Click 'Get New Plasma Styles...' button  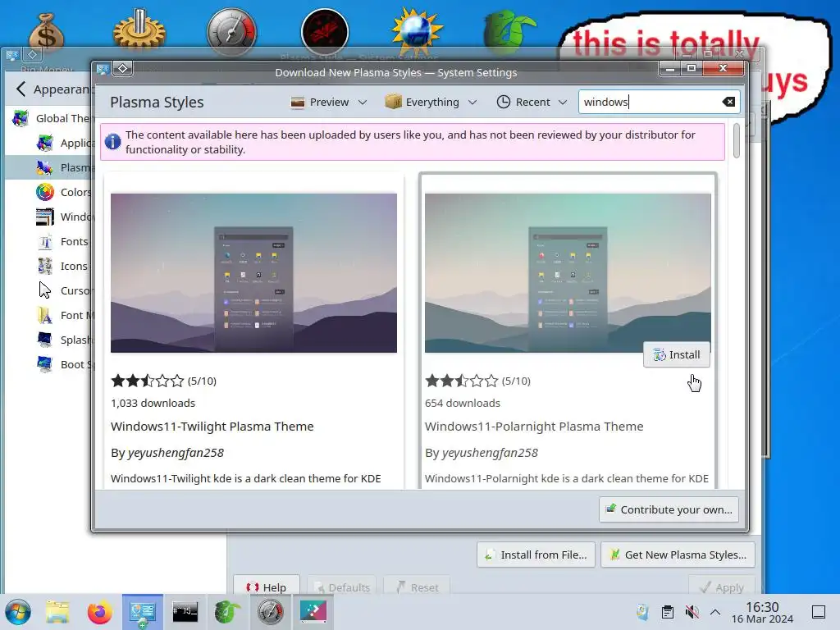678,555
